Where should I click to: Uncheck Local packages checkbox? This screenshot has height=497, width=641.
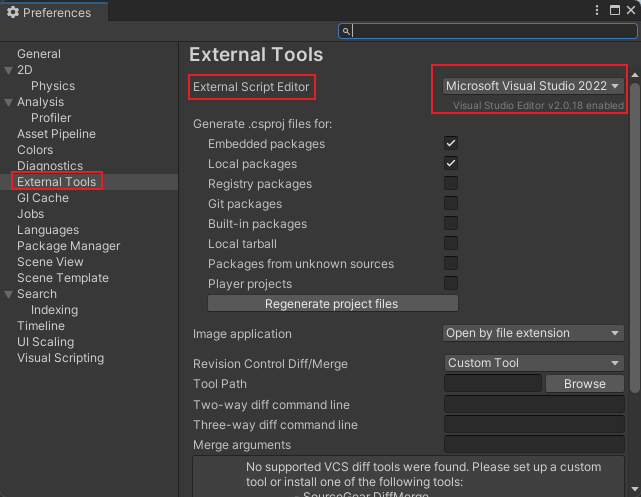click(x=450, y=163)
